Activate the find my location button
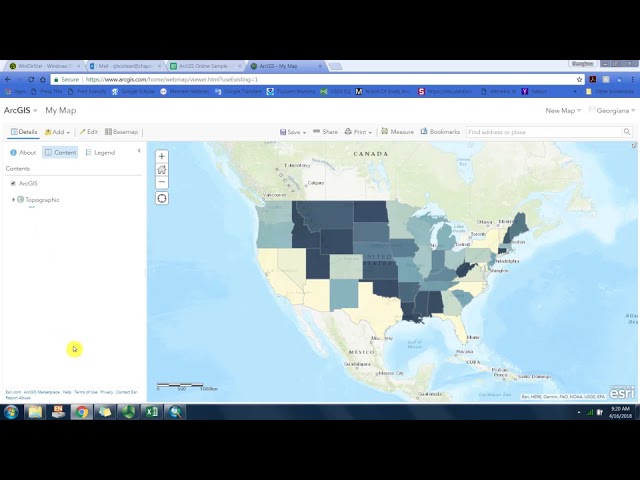Screen dimensions: 640x480 (x=162, y=199)
